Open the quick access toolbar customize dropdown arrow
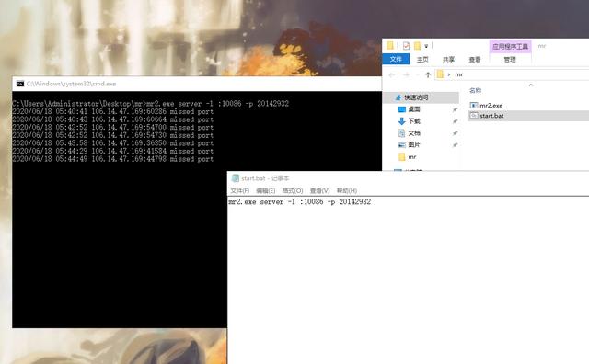This screenshot has height=364, width=589. click(x=426, y=46)
